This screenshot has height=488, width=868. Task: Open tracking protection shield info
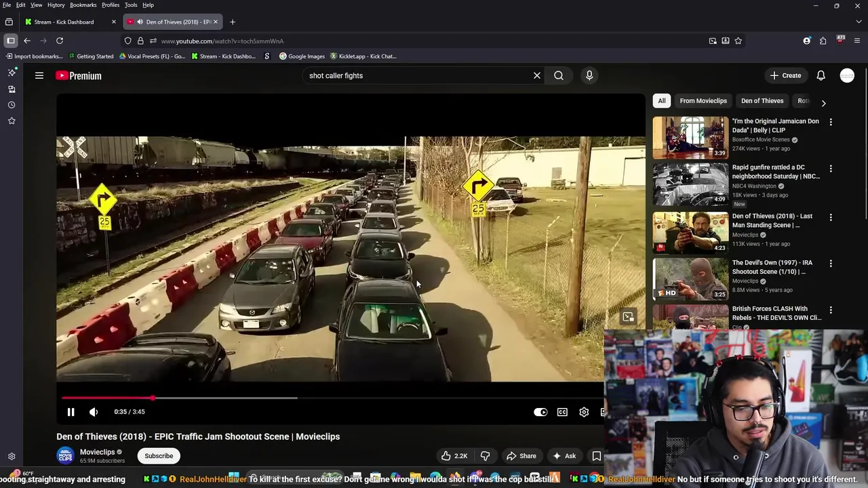pos(128,41)
